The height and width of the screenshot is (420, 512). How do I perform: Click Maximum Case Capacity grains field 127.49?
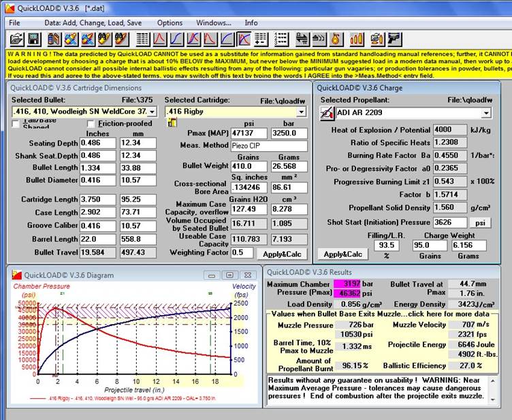[249, 209]
